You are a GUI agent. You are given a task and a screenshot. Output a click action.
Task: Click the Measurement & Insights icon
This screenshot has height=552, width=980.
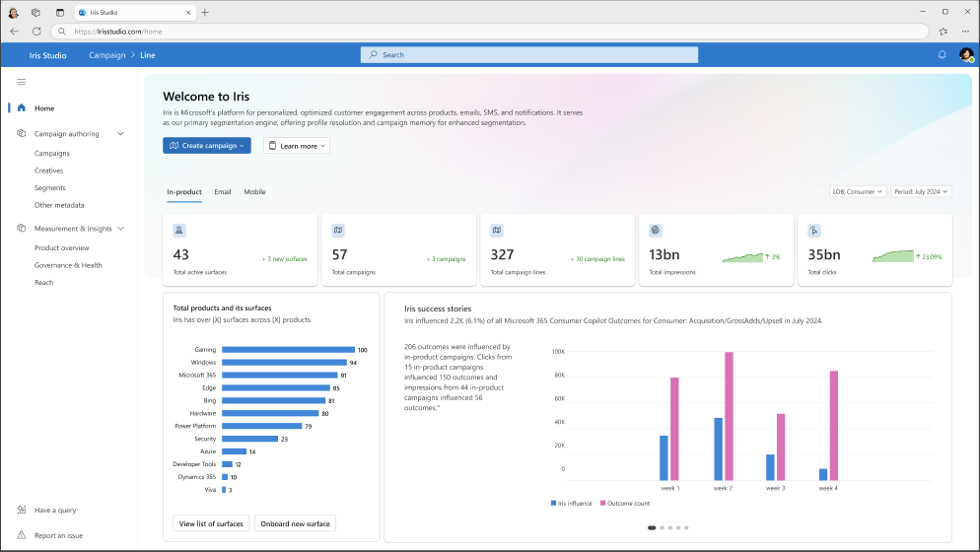click(22, 228)
